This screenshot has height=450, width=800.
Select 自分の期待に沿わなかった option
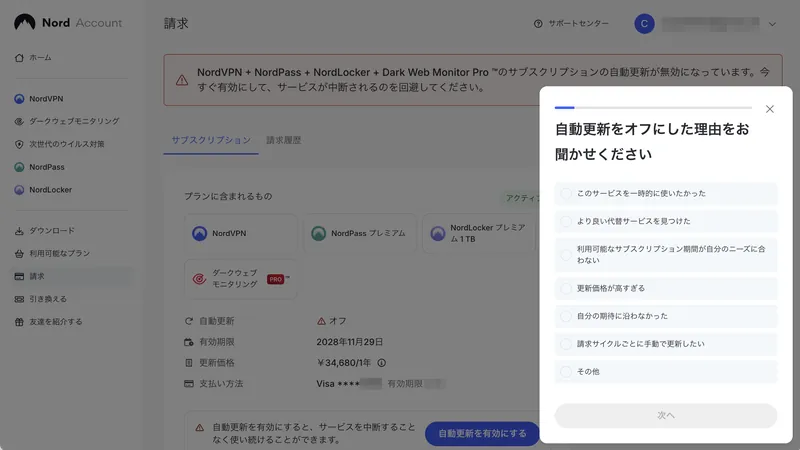pyautogui.click(x=666, y=316)
